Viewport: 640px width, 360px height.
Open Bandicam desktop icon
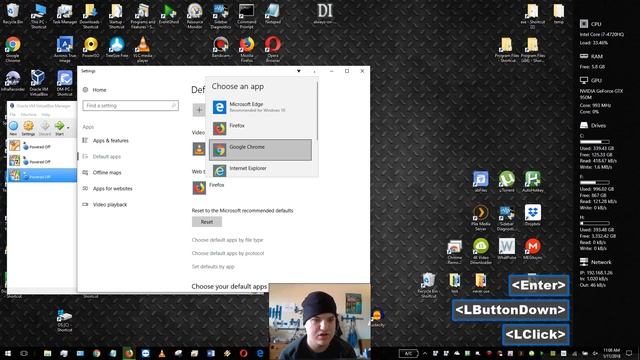(221, 48)
